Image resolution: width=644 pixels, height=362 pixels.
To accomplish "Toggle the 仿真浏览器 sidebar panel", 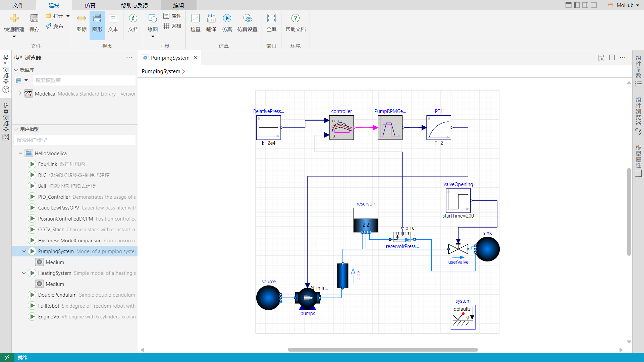I will (x=6, y=121).
